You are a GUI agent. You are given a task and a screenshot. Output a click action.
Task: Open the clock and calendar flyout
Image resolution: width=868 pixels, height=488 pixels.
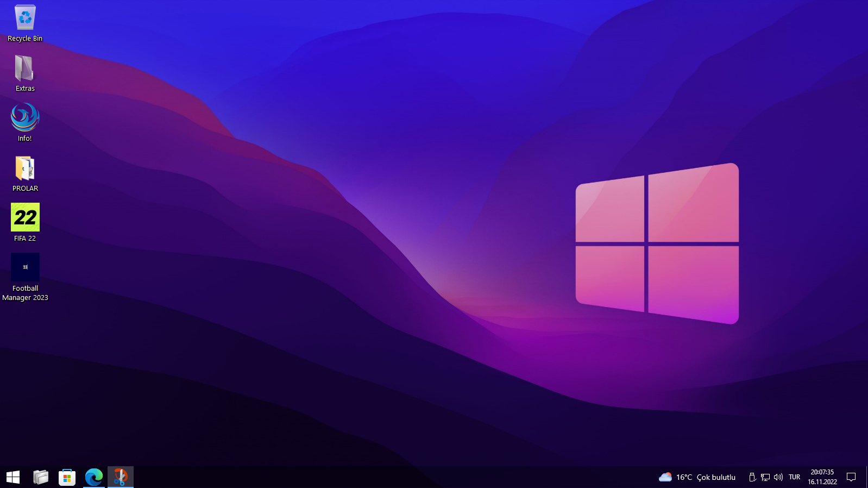pyautogui.click(x=822, y=477)
